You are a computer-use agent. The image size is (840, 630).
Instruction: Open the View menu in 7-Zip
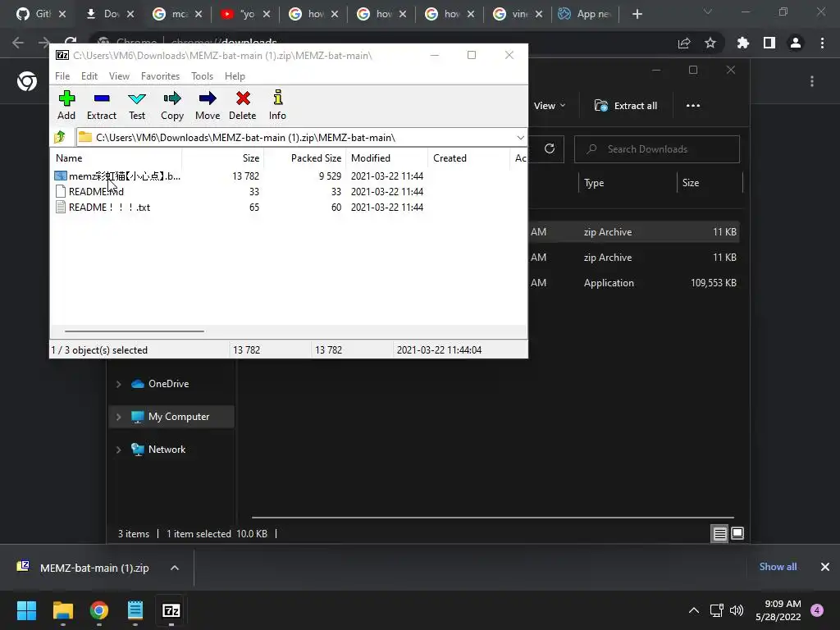click(119, 76)
